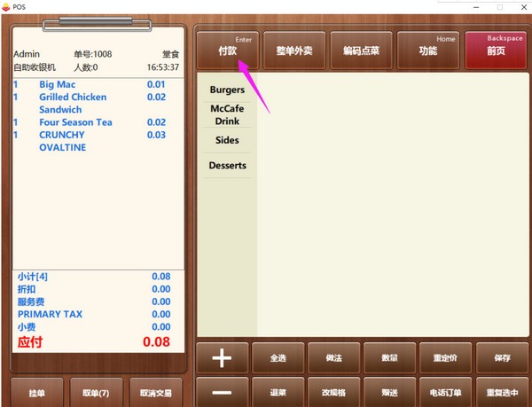
Task: Click the 自助收银机 terminal label
Action: 35,67
